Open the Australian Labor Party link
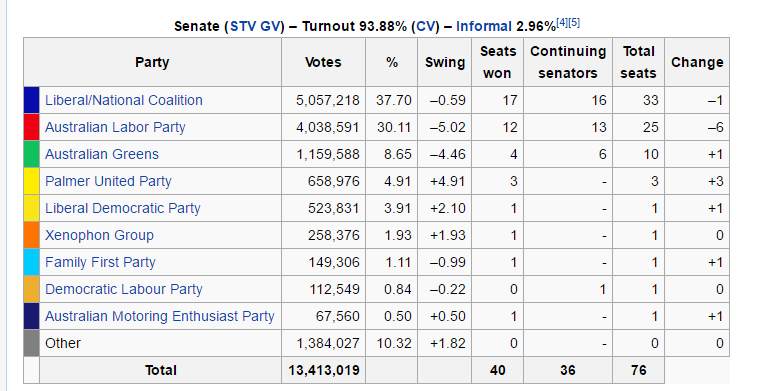759x391 pixels. 115,127
